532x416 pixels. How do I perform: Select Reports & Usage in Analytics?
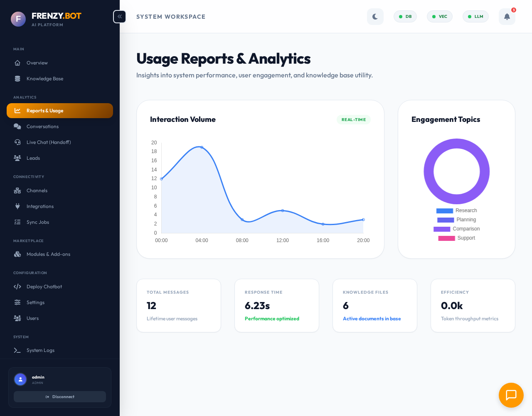(45, 111)
